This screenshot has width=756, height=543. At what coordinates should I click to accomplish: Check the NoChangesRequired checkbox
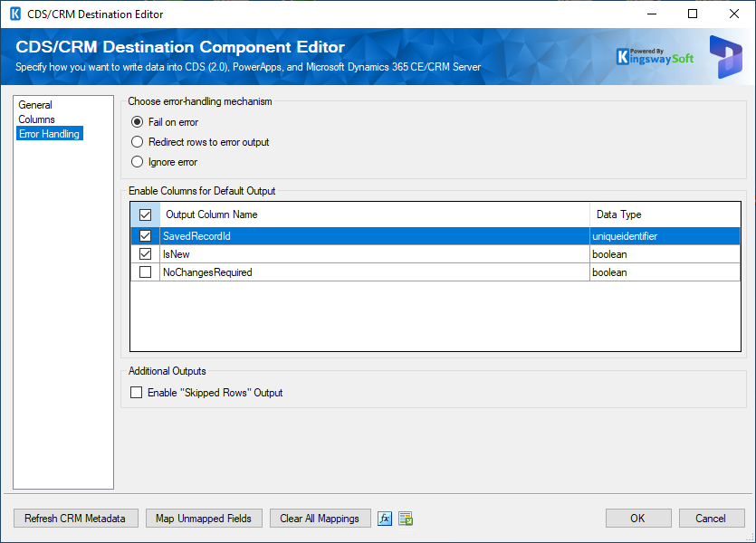[145, 272]
